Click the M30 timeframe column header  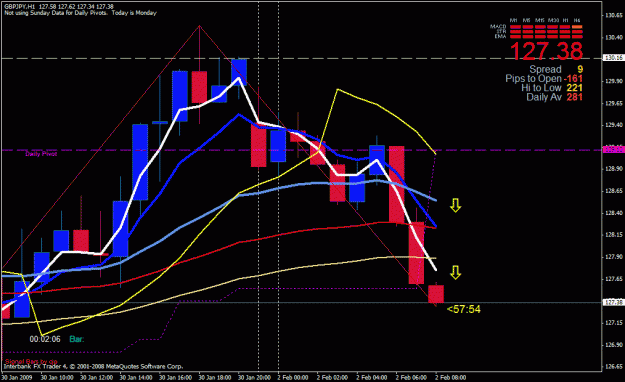tap(553, 20)
